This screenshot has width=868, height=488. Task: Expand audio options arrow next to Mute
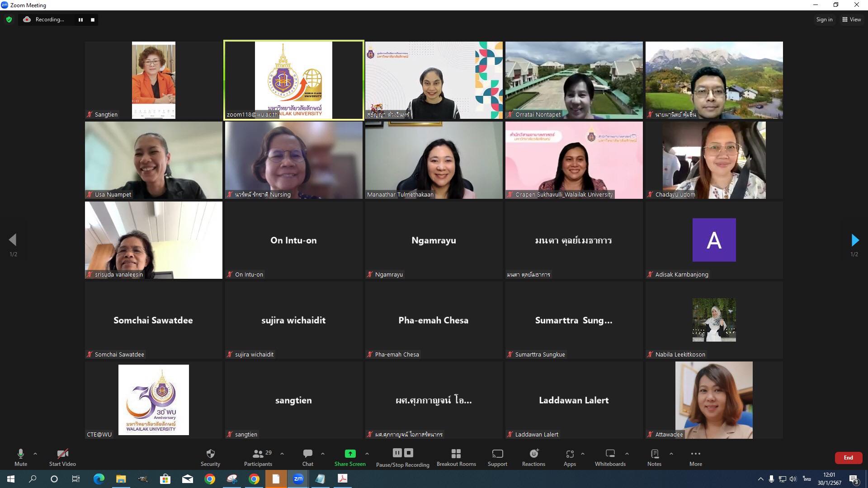35,454
